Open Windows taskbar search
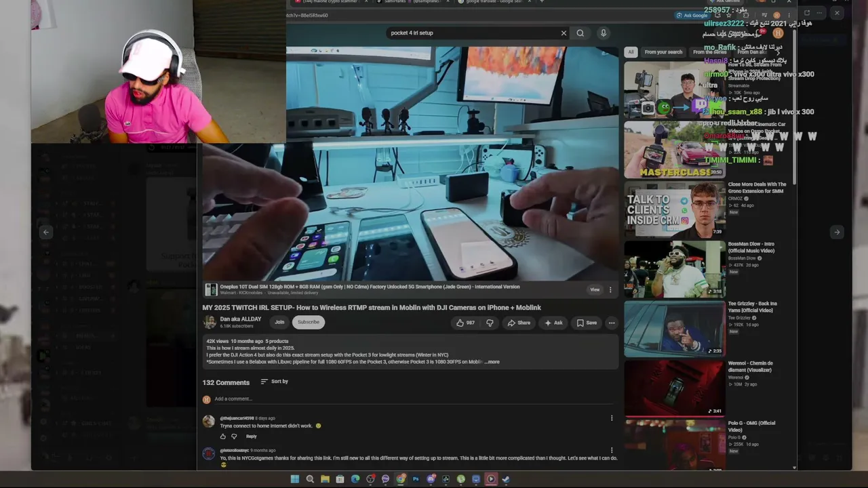 tap(310, 479)
